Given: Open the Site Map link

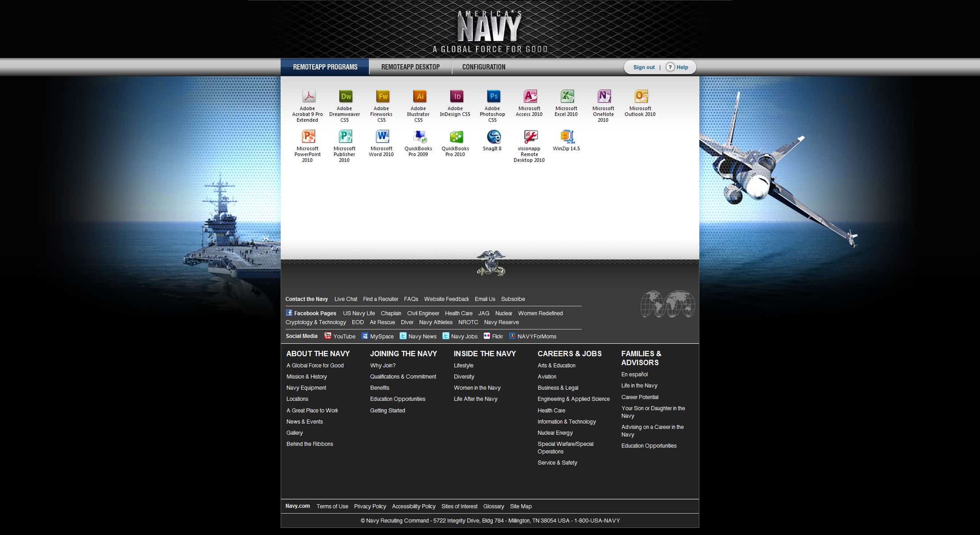Looking at the screenshot, I should tap(521, 506).
